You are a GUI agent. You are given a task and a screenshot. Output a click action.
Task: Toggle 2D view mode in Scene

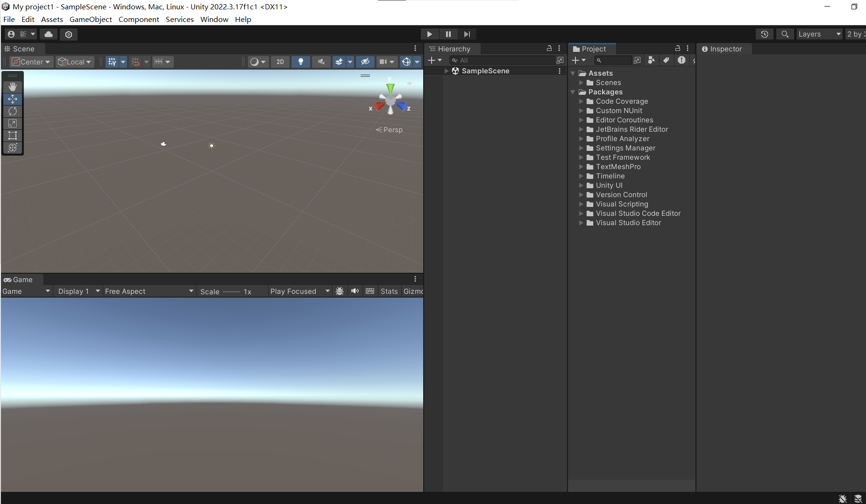[280, 62]
